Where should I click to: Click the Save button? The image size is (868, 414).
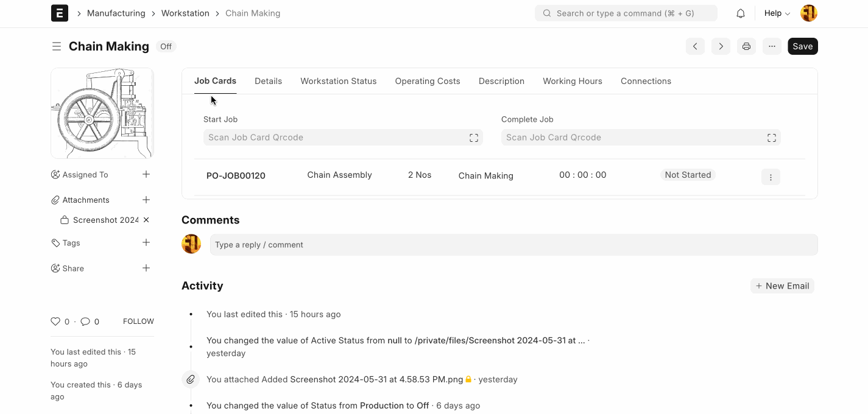coord(802,46)
